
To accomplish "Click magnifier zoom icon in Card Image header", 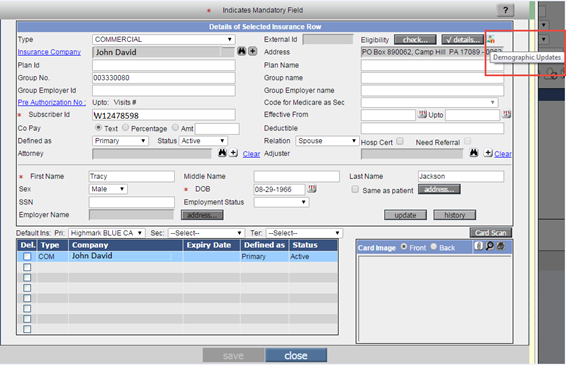I will tap(489, 246).
